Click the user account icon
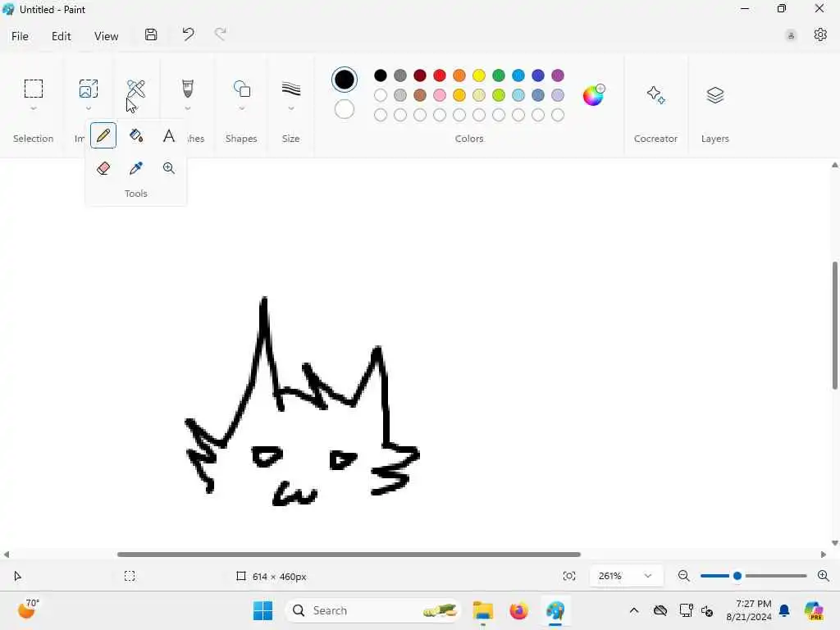Viewport: 840px width, 630px height. click(x=791, y=36)
